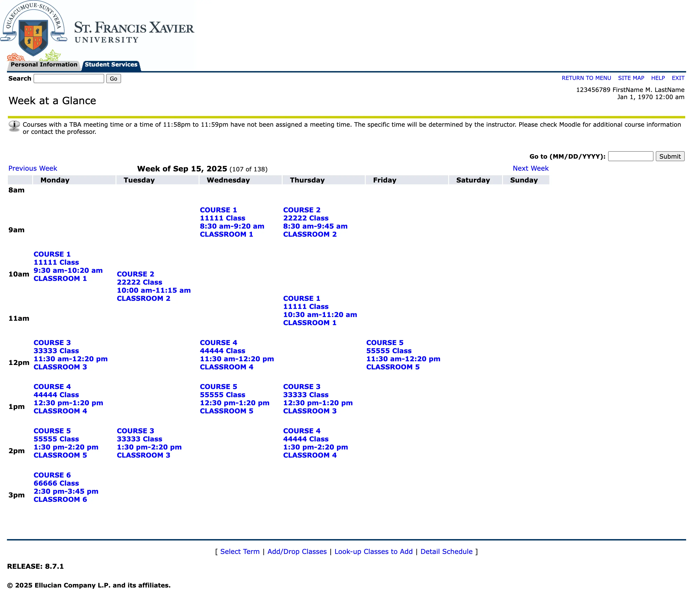Viewport: 700px width, 603px height.
Task: Go to Previous Week
Action: point(33,168)
